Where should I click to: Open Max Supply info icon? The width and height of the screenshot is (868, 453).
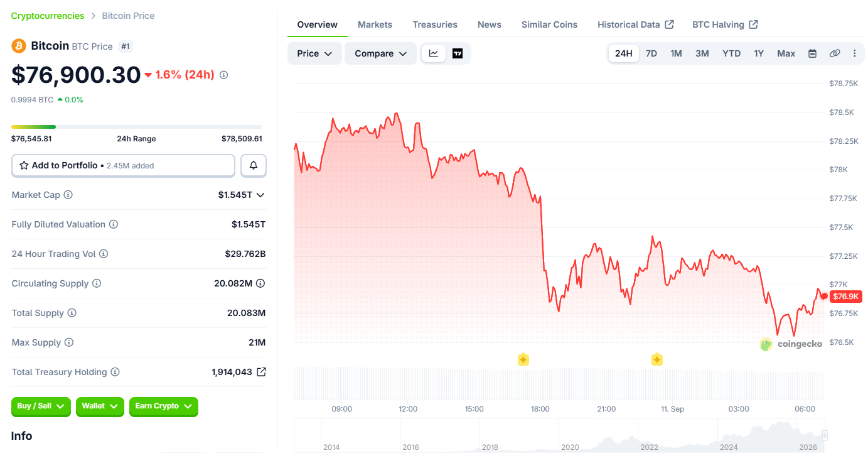[x=69, y=342]
